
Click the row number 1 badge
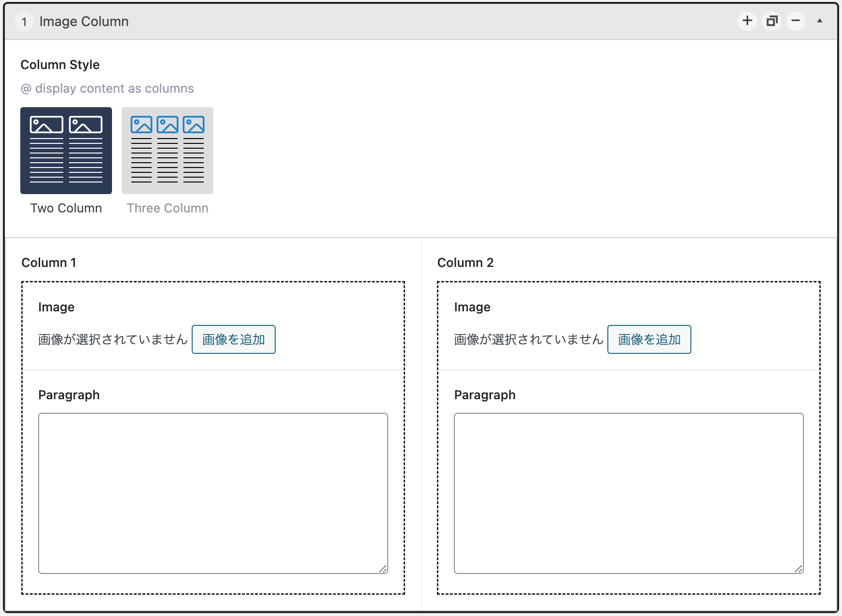tap(24, 22)
